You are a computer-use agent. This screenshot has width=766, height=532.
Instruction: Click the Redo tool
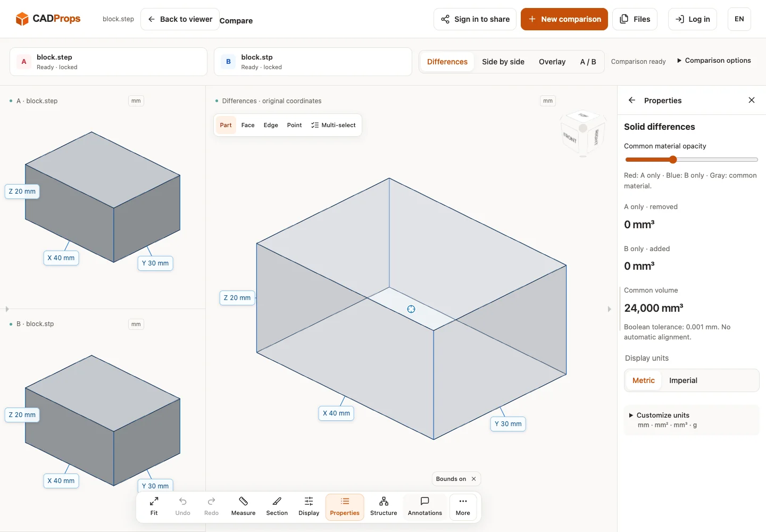(211, 506)
